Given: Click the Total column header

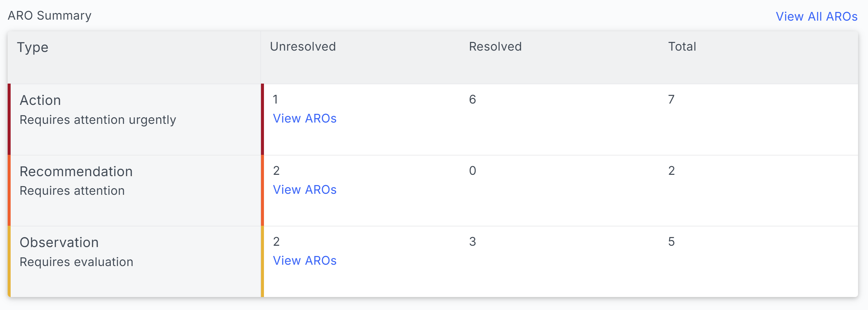Looking at the screenshot, I should pyautogui.click(x=682, y=47).
